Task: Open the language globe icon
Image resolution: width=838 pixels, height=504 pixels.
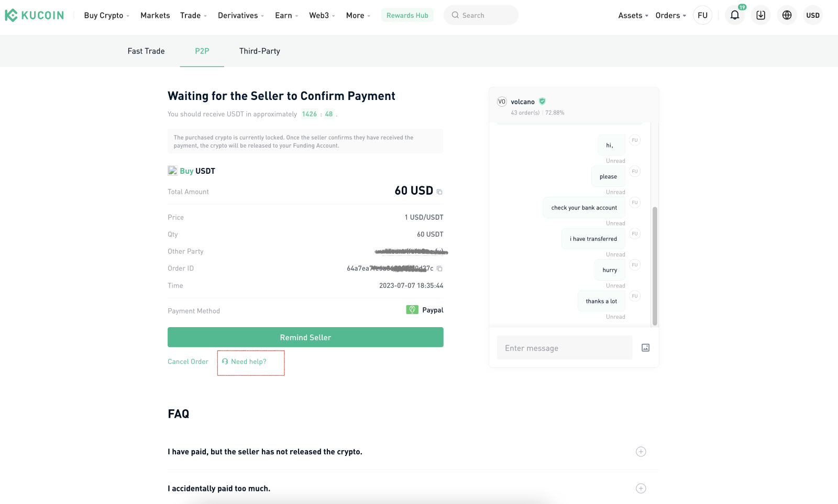Action: tap(787, 15)
